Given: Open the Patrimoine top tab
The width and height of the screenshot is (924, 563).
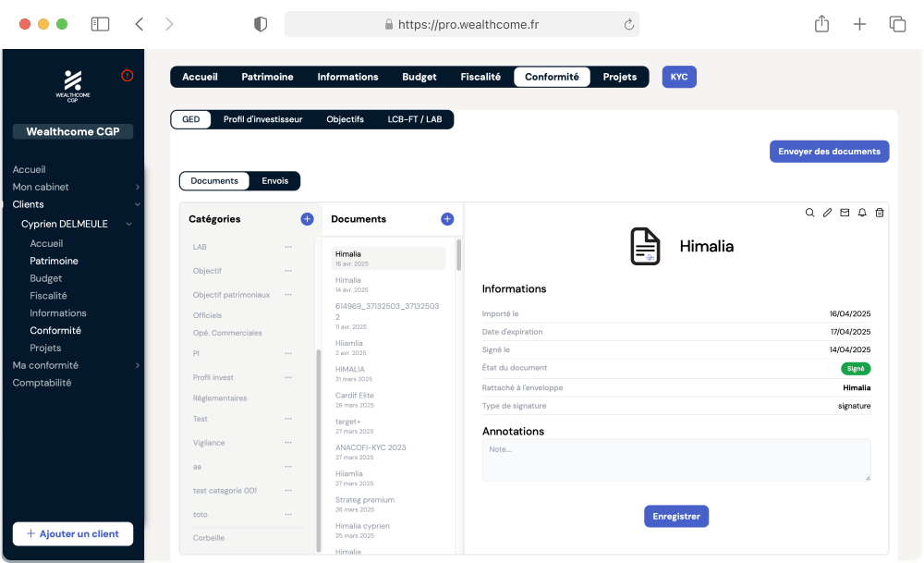Looking at the screenshot, I should (x=268, y=78).
